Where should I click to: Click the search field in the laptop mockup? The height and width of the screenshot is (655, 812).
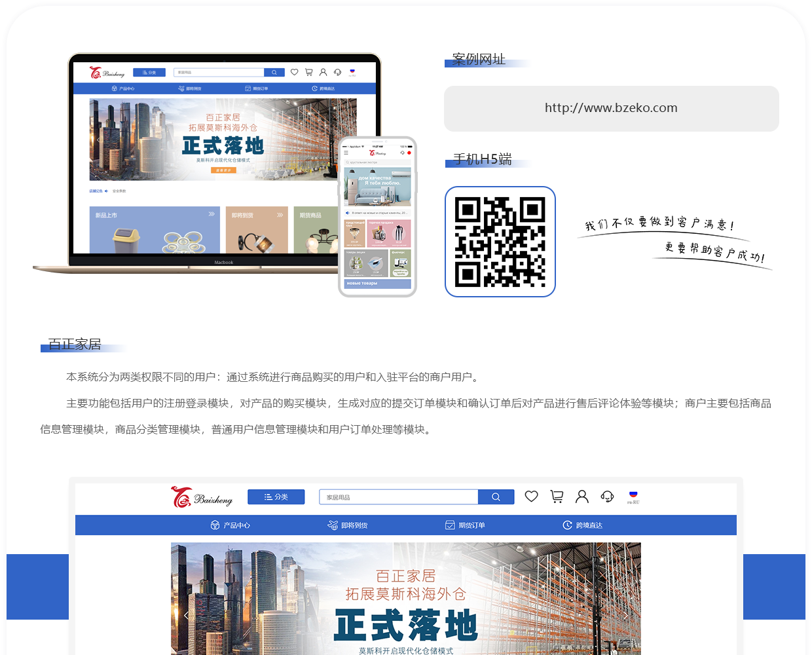(219, 73)
